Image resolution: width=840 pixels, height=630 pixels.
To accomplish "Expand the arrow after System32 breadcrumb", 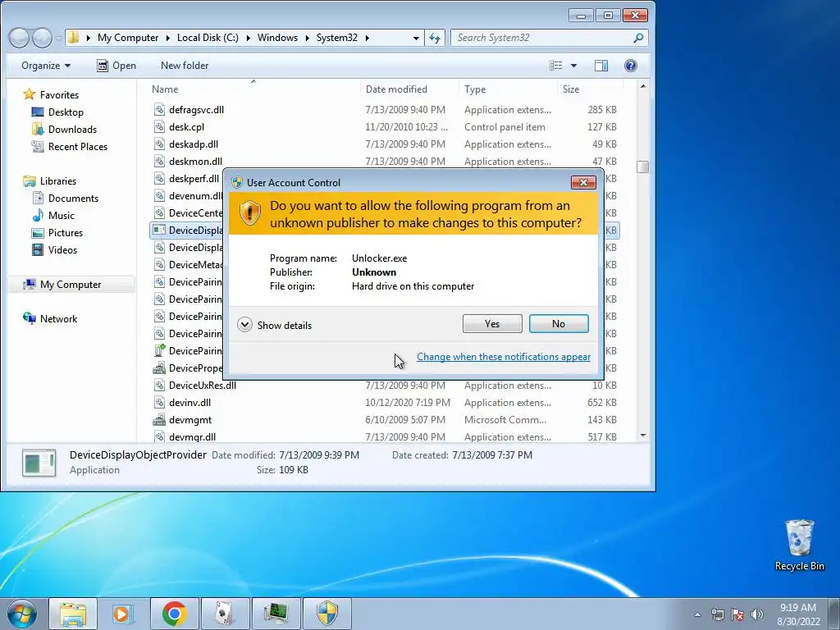I will point(367,38).
